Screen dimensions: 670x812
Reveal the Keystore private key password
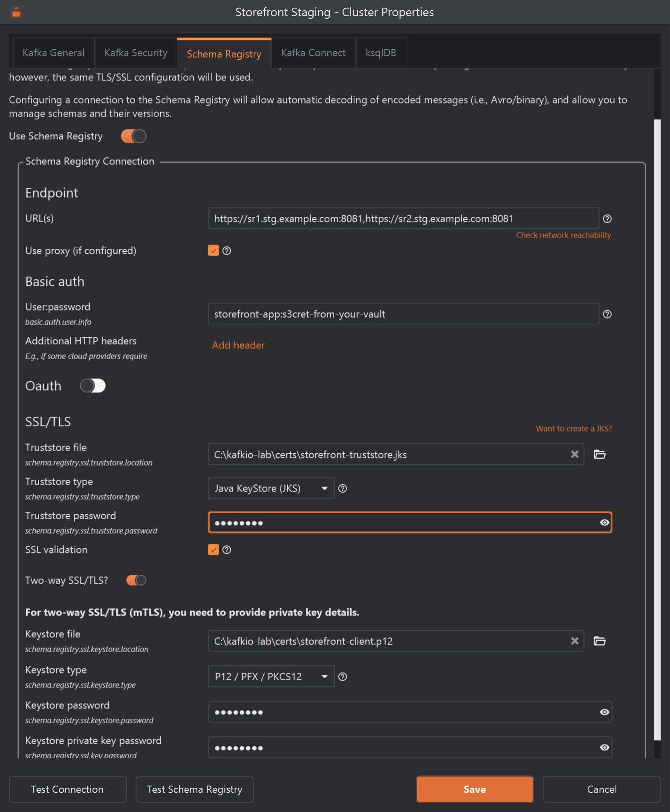(604, 747)
